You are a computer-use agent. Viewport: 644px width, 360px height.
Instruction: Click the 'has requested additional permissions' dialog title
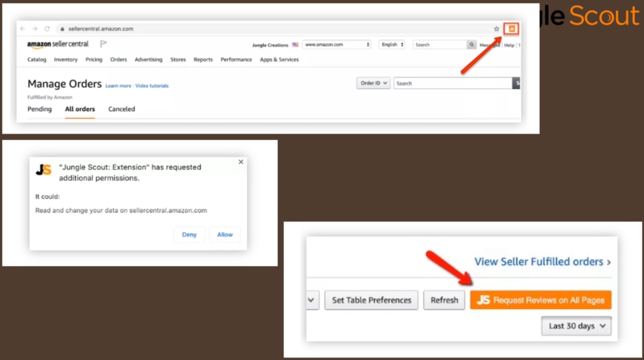[130, 172]
